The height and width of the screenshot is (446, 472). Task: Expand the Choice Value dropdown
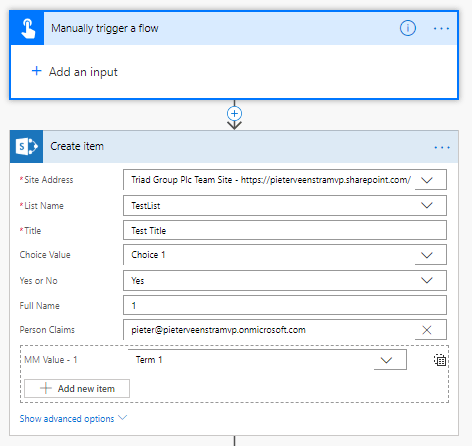(427, 255)
